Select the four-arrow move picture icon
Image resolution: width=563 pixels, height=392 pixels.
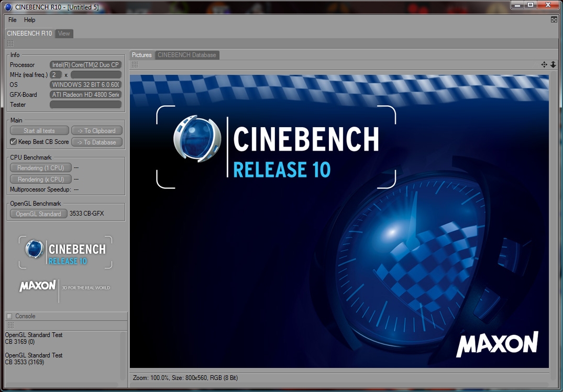point(544,64)
